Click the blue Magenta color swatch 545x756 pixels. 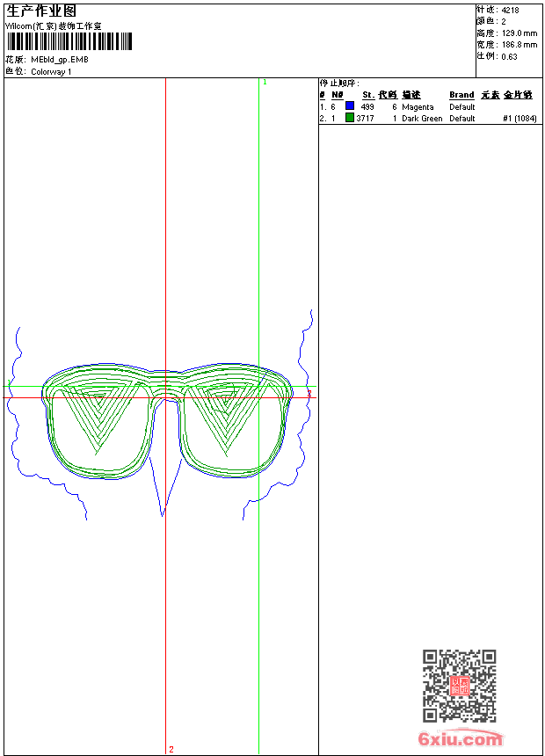(350, 105)
